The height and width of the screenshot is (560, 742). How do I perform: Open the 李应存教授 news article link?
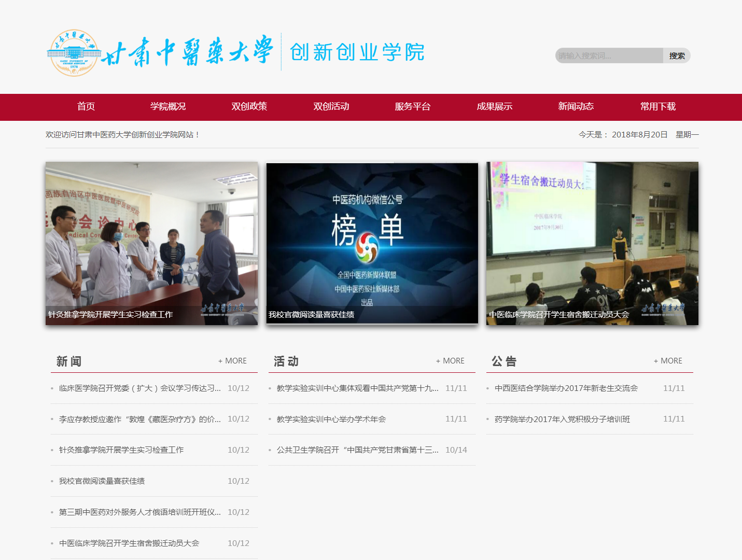(139, 419)
